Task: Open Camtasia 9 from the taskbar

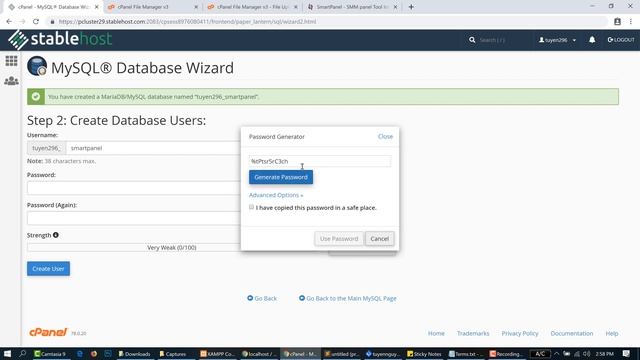Action: (50, 354)
